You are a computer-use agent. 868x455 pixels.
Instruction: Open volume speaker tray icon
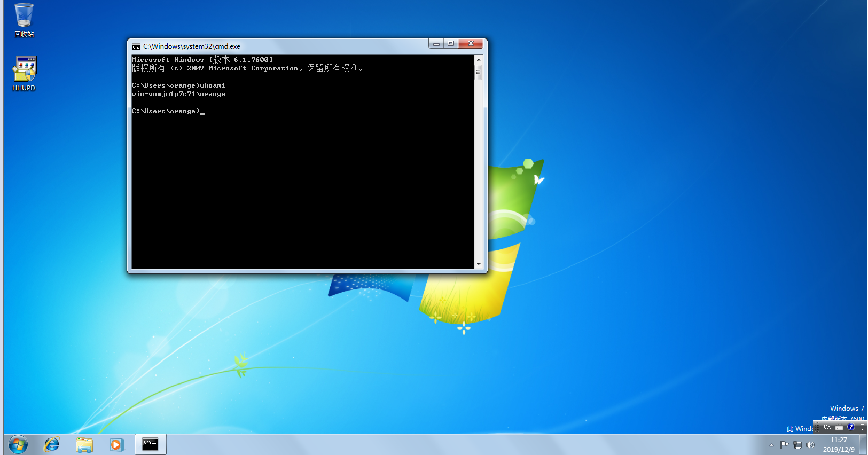click(x=810, y=445)
